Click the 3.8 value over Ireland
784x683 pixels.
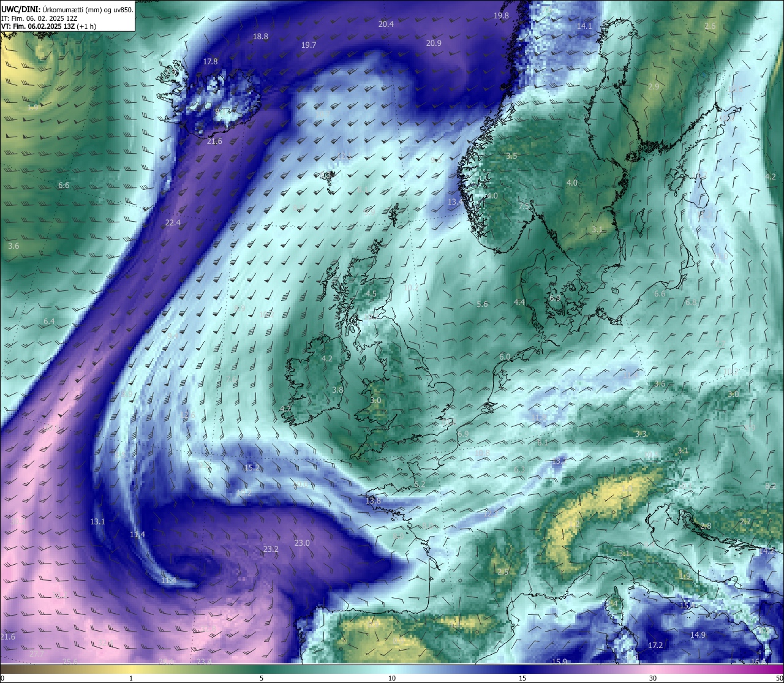(337, 390)
